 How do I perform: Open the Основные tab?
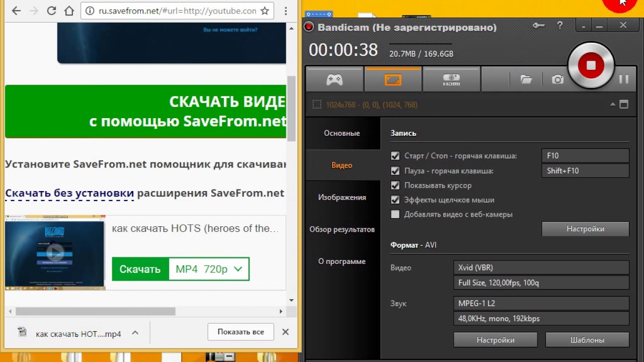[x=342, y=133]
